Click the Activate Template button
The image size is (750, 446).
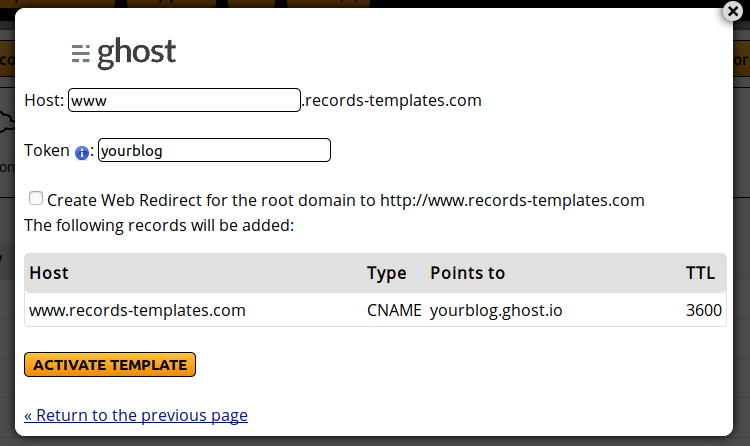tap(110, 365)
